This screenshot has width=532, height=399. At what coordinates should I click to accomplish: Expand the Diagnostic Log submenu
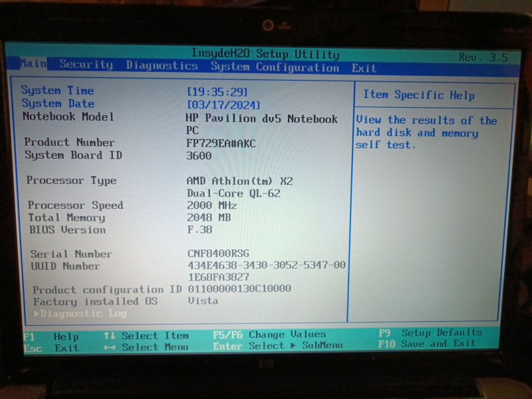click(x=80, y=313)
